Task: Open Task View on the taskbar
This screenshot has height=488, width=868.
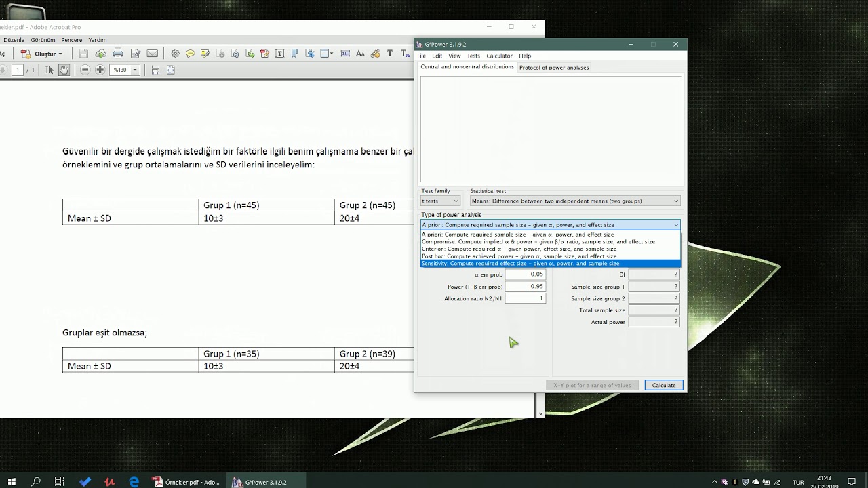Action: point(60,482)
